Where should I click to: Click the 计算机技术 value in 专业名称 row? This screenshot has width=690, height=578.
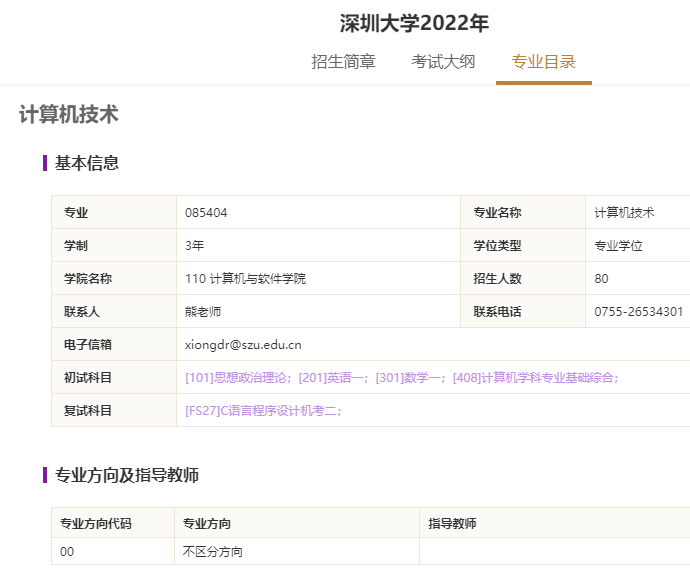point(624,213)
